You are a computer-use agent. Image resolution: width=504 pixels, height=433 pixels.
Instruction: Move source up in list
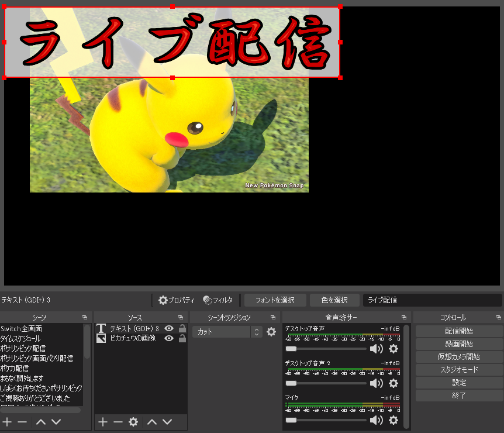pos(151,422)
